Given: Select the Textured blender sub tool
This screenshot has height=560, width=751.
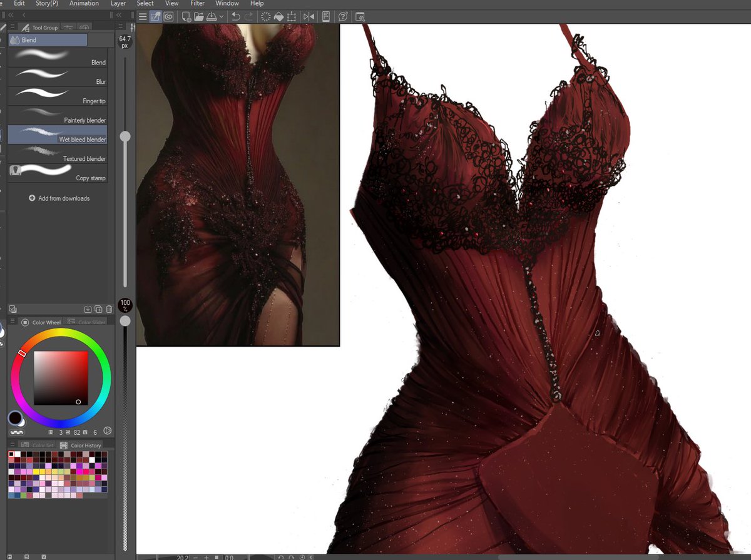Looking at the screenshot, I should 58,155.
